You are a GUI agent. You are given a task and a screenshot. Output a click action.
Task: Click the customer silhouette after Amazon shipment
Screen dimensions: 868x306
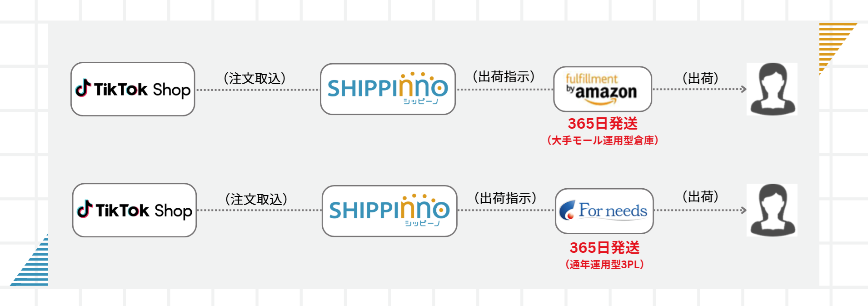[772, 89]
